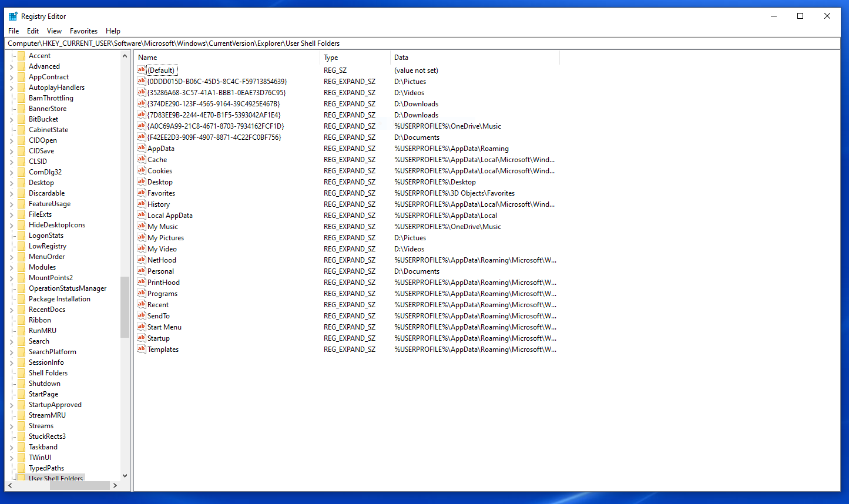The image size is (849, 504).
Task: Click the icon next to the AppData value
Action: (x=141, y=148)
